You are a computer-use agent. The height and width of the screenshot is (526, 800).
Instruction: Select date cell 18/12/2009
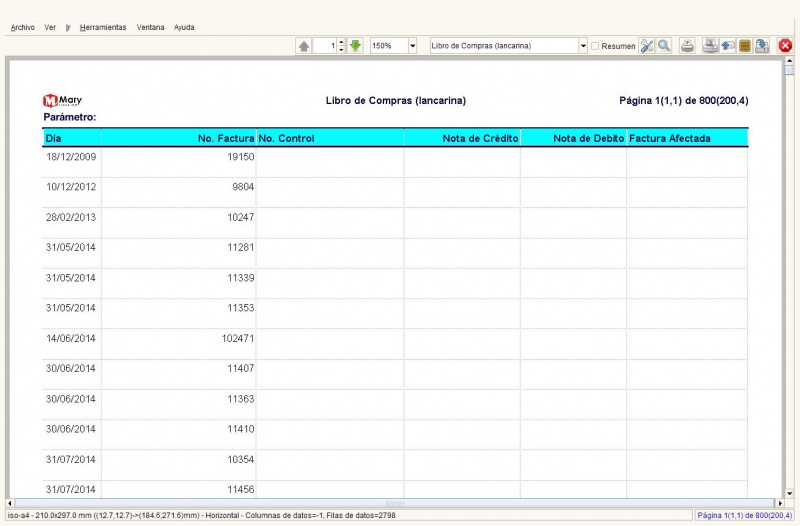71,157
